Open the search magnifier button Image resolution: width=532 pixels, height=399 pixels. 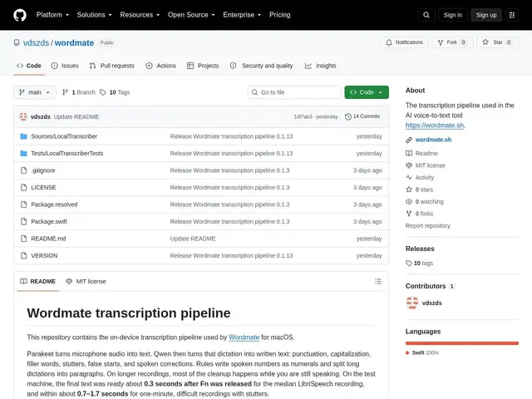point(426,15)
